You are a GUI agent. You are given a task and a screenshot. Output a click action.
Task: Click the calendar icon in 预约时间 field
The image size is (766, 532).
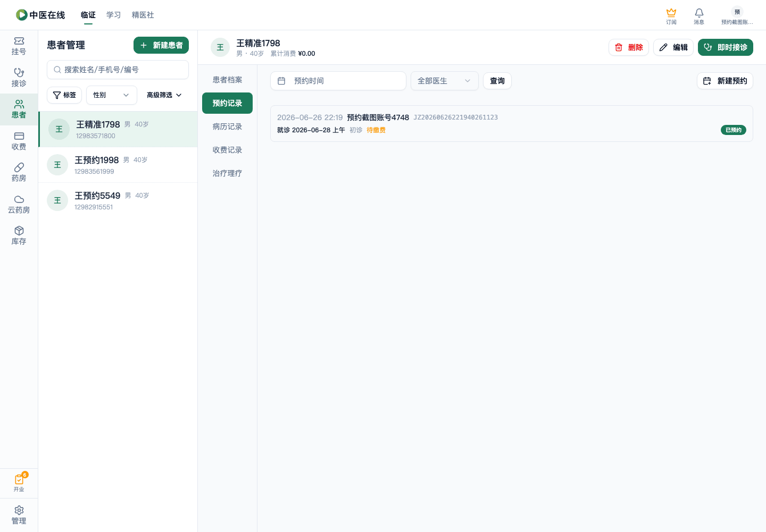coord(281,81)
